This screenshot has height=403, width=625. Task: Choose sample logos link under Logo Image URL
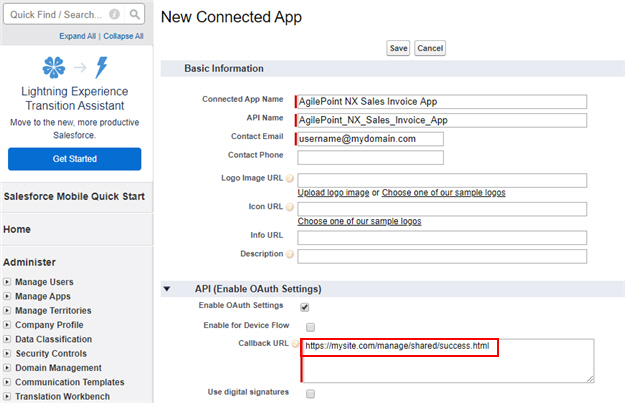444,193
